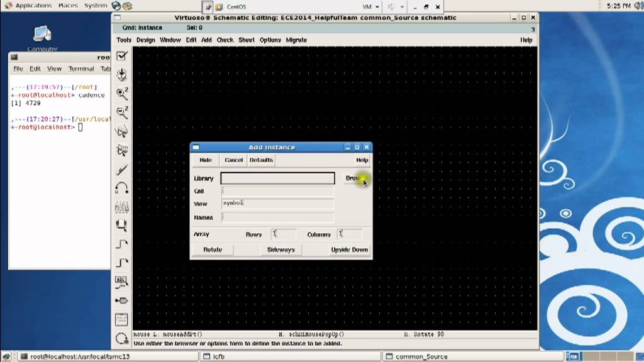Open the System menu in the top panel
This screenshot has width=644, height=362.
coord(96,5)
